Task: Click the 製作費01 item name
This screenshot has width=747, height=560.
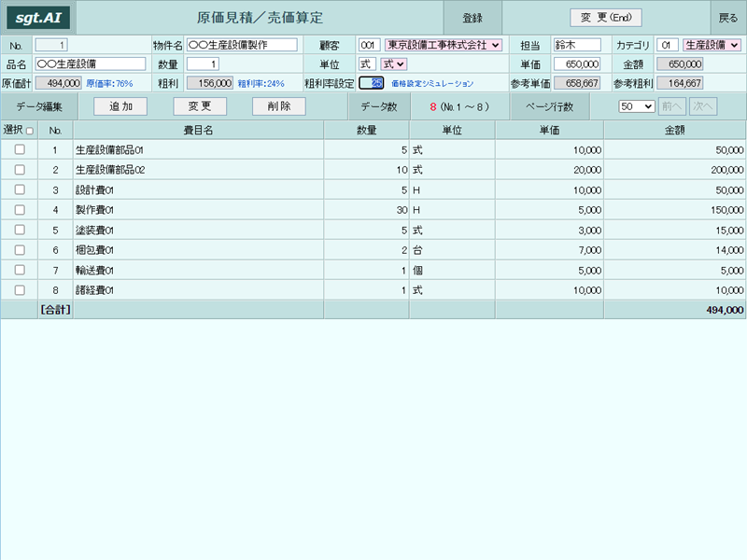Action: 95,210
